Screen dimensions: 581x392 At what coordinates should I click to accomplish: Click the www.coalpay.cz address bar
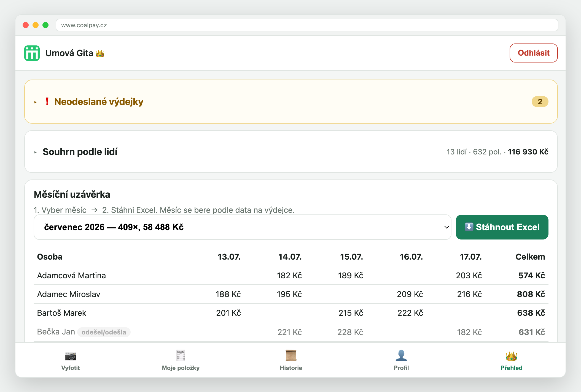click(x=307, y=25)
